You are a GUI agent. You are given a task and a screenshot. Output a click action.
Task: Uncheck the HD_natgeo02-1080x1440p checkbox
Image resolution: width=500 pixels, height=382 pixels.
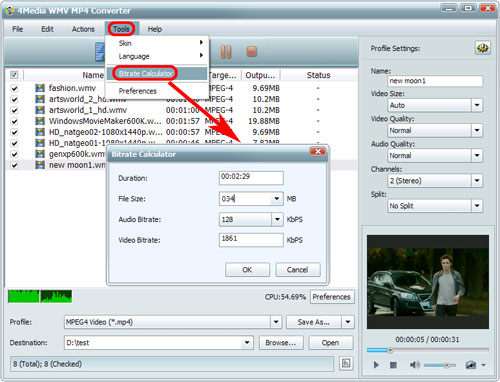pyautogui.click(x=14, y=132)
